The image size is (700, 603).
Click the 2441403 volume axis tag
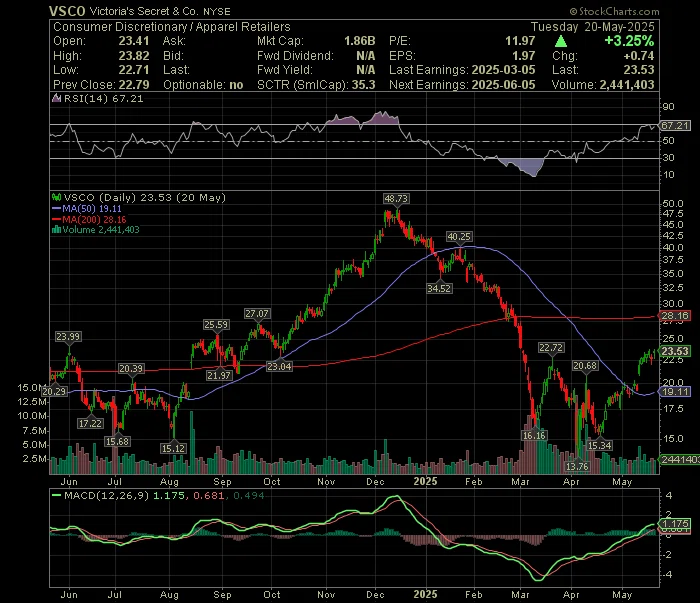tap(679, 459)
